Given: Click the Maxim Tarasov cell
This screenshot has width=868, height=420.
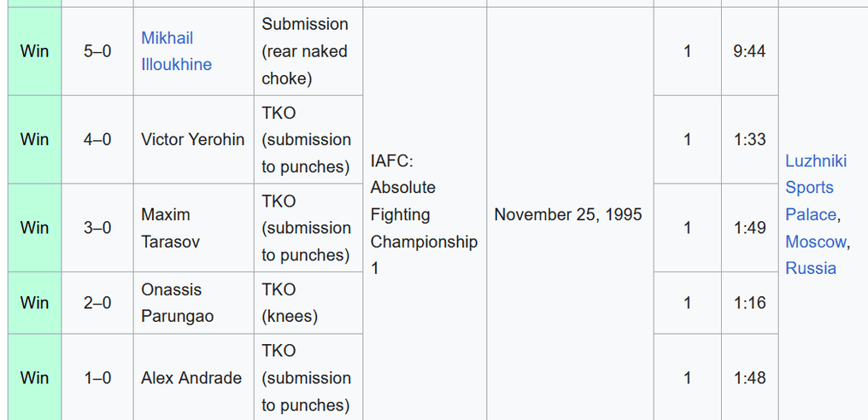Looking at the screenshot, I should click(x=193, y=228).
